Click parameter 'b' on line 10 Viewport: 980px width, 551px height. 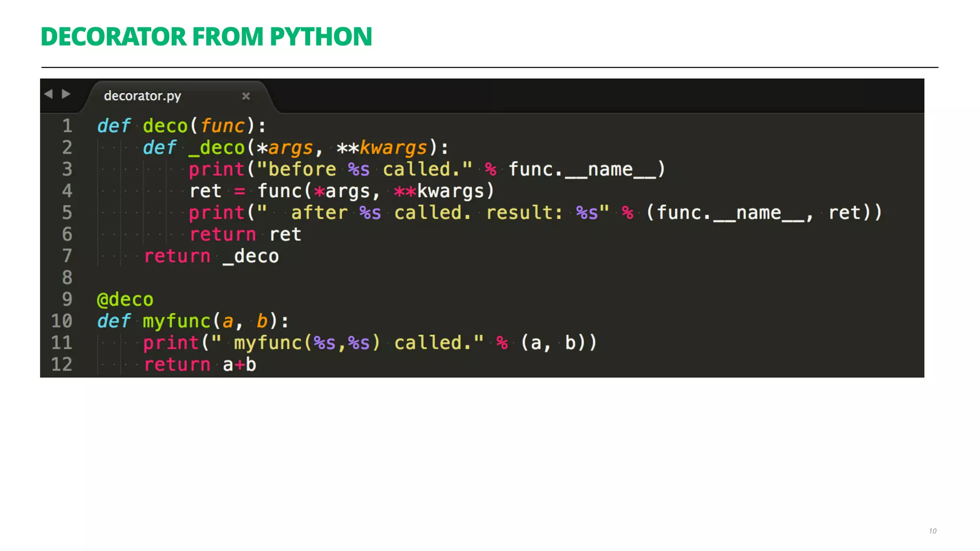(262, 321)
